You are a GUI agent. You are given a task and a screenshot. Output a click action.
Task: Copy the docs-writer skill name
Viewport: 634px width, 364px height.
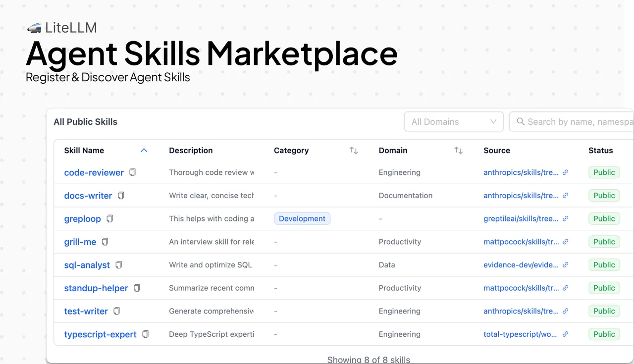pos(121,196)
